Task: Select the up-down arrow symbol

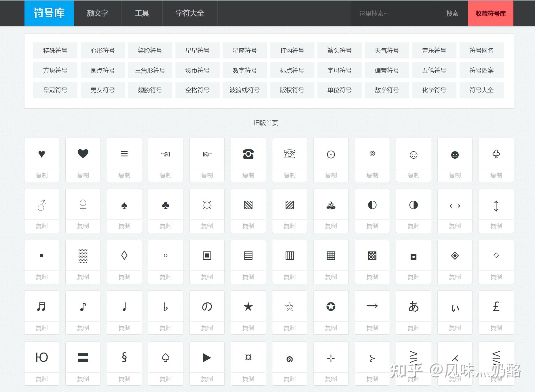Action: (x=496, y=206)
